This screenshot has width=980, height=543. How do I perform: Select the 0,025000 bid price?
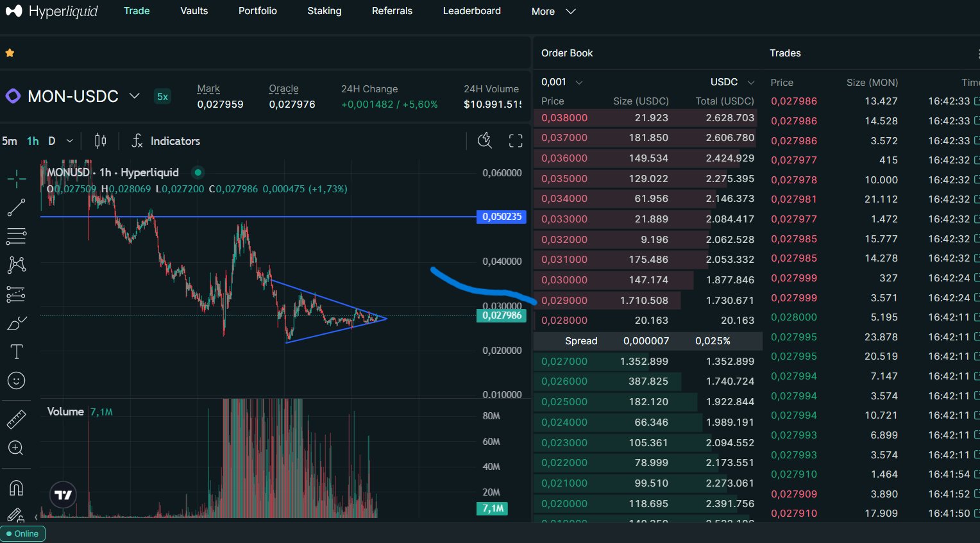pyautogui.click(x=564, y=402)
